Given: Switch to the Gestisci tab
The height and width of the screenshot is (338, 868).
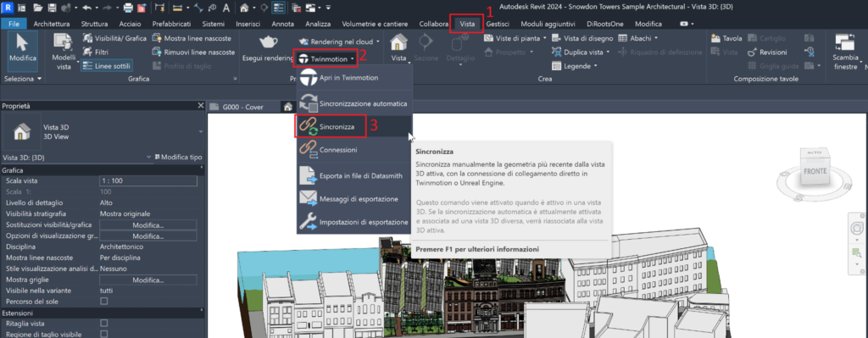Looking at the screenshot, I should click(x=498, y=24).
